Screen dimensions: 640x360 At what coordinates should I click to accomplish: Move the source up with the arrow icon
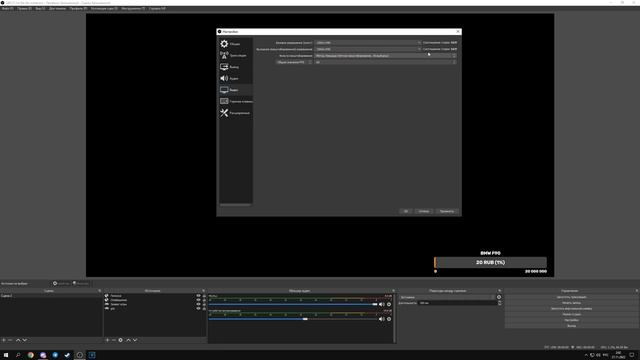coord(128,340)
